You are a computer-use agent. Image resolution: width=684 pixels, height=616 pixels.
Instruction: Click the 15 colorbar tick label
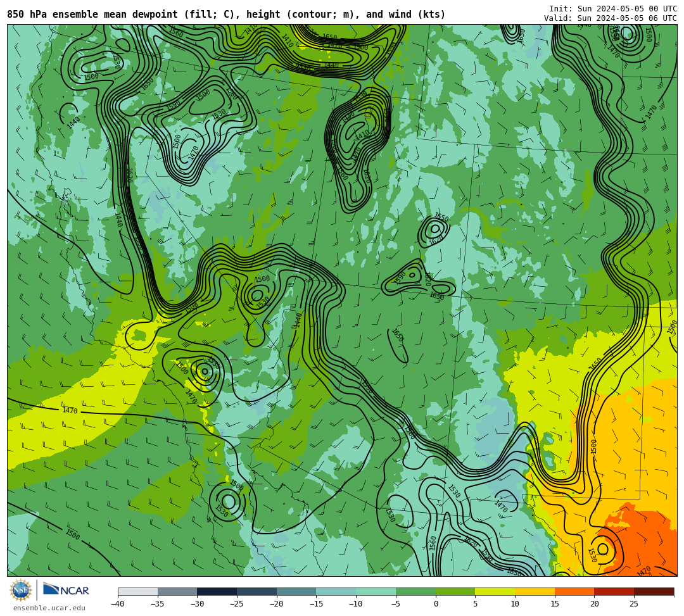[555, 604]
